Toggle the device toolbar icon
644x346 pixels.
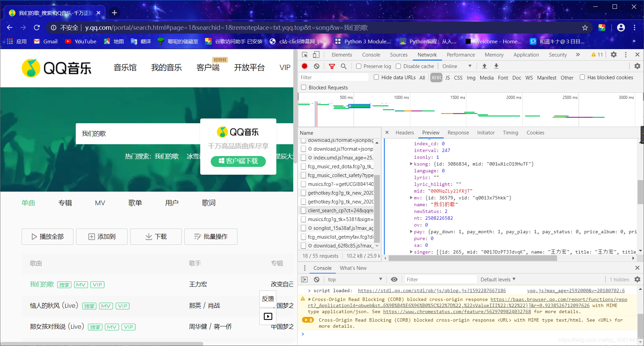coord(316,55)
